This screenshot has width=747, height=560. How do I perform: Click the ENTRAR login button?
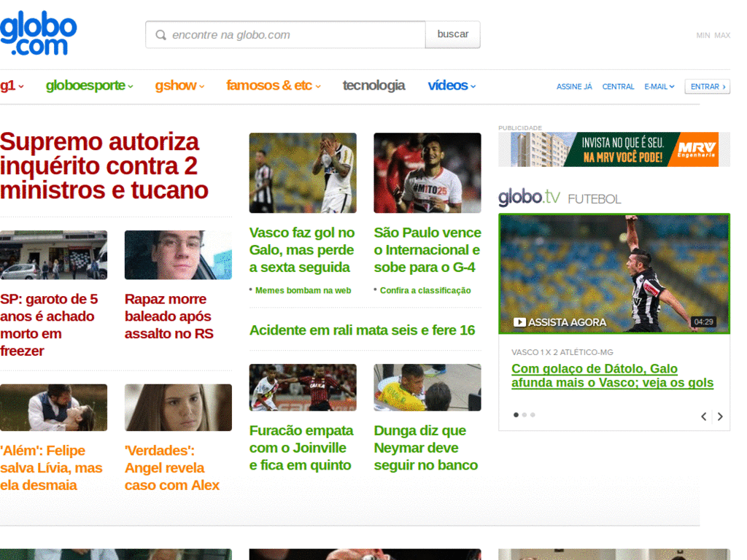click(x=706, y=86)
